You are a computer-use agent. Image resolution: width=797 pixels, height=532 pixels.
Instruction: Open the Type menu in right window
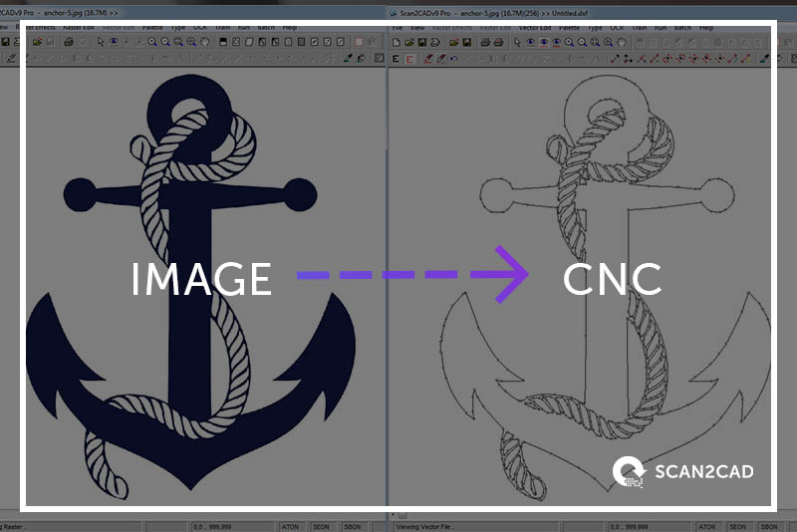(x=596, y=28)
